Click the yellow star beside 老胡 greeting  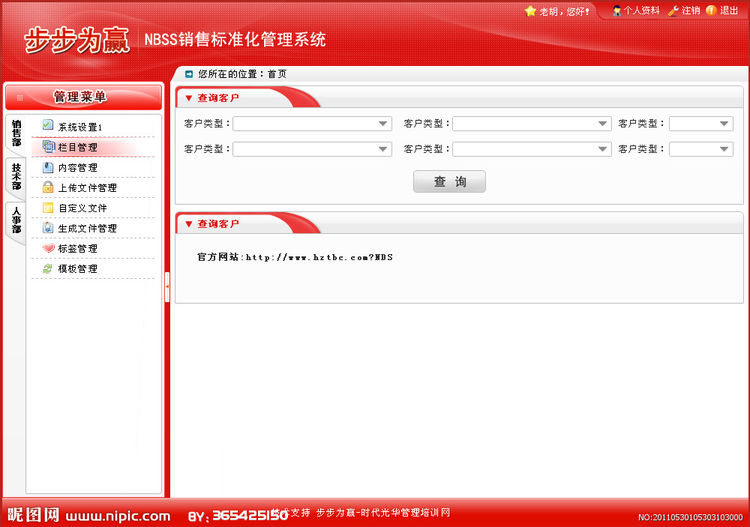[x=530, y=11]
